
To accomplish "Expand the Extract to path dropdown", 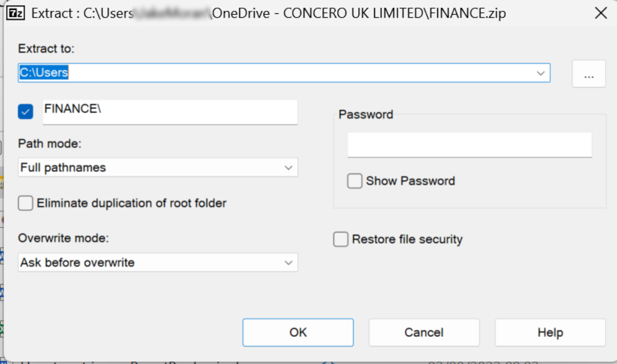I will point(540,73).
